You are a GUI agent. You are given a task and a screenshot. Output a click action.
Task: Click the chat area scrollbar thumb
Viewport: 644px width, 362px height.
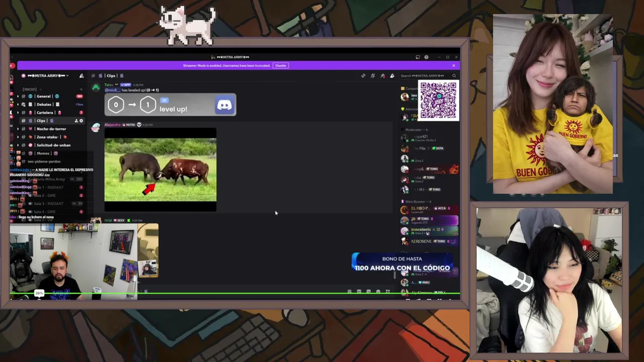point(394,274)
